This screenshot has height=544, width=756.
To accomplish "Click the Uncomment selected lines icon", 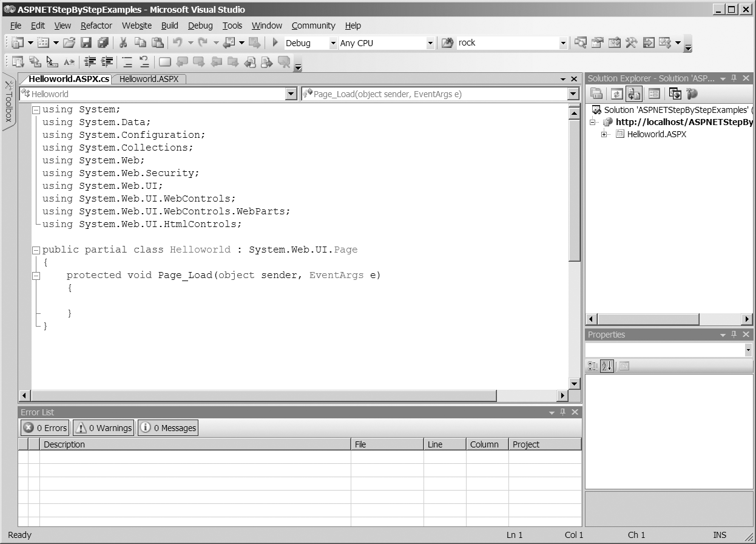I will (x=144, y=61).
